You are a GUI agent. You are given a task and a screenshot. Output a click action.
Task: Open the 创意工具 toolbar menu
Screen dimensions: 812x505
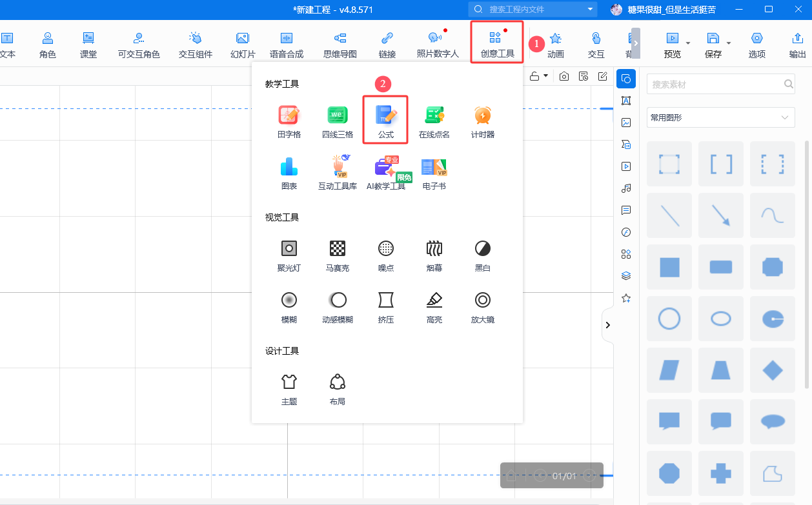coord(497,43)
